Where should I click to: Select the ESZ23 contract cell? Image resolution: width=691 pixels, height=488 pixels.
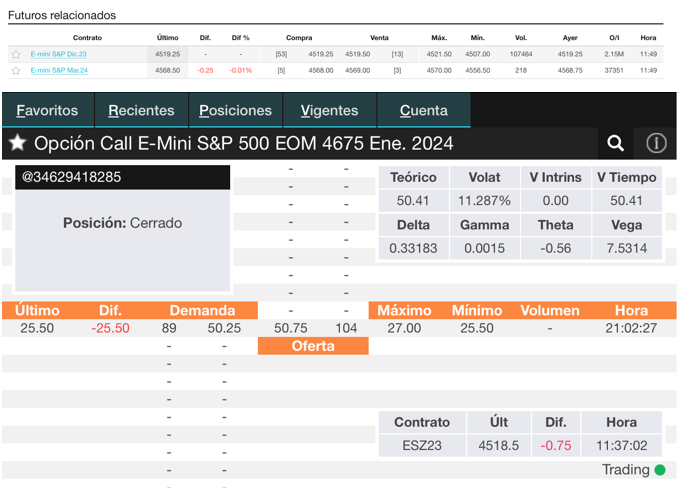(421, 445)
